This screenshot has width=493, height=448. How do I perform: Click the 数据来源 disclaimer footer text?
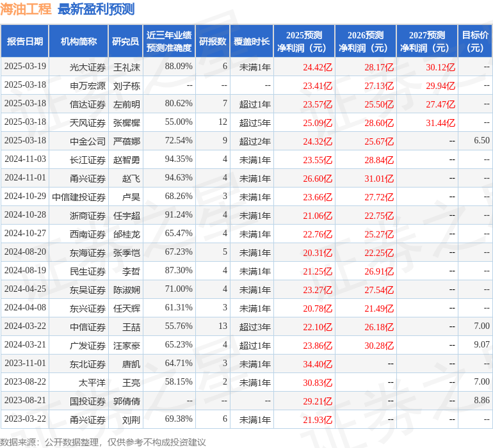[x=103, y=442]
